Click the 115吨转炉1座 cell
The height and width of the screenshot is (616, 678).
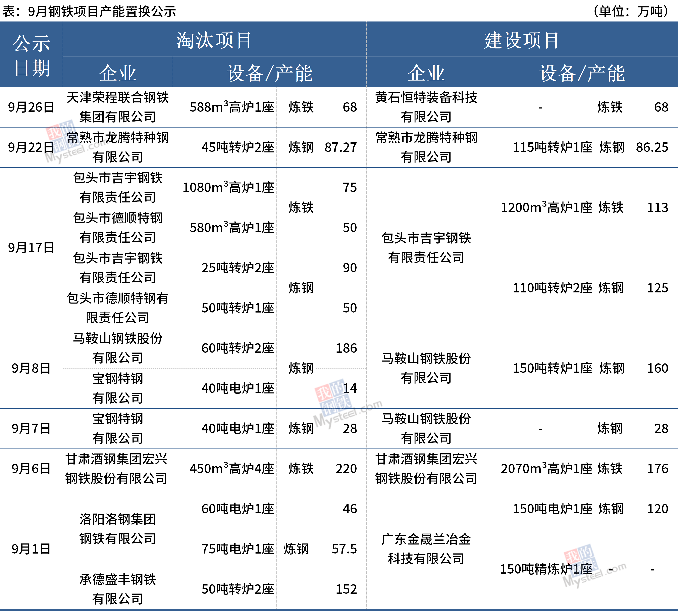pos(552,147)
